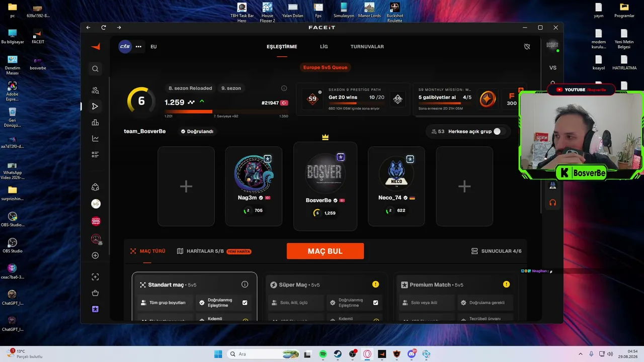Select the 8. sezon Reloaded tab
This screenshot has width=644, height=362.
190,88
